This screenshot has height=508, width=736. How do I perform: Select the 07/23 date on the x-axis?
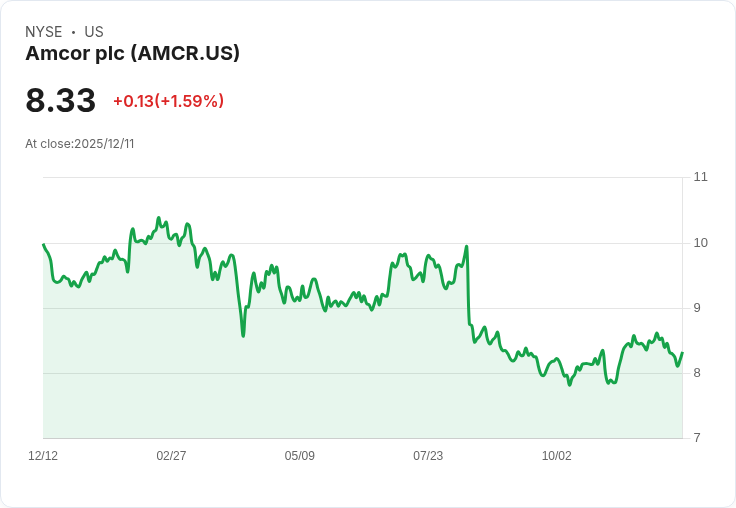coord(428,456)
